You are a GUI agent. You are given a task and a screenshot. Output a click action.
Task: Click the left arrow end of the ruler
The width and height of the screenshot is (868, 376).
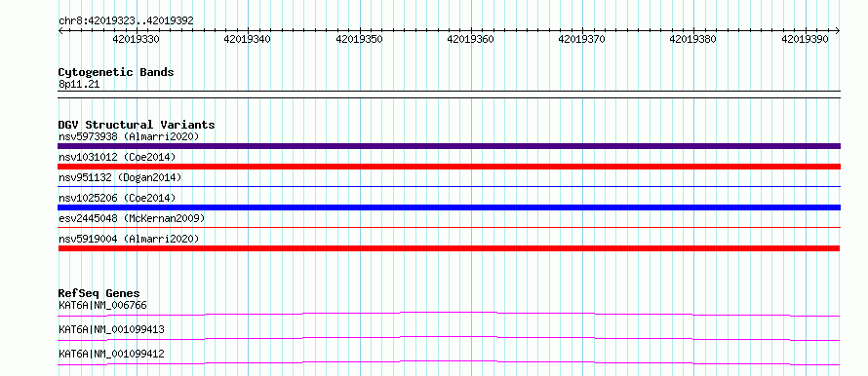[60, 30]
